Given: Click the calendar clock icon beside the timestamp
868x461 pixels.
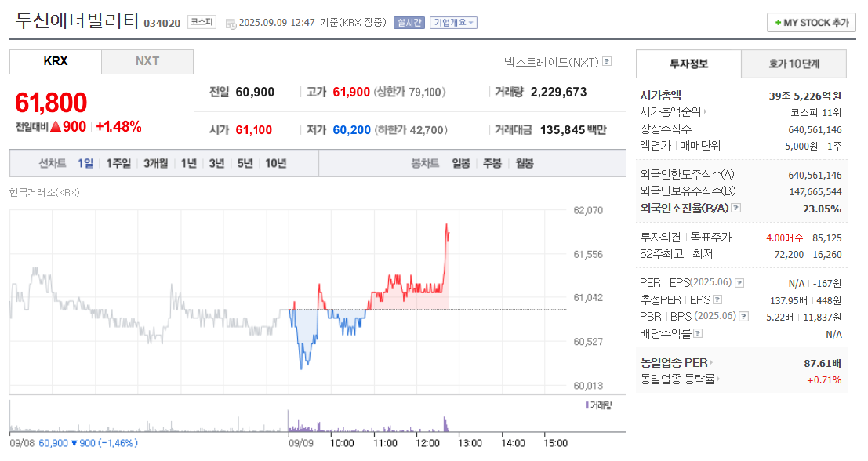Looking at the screenshot, I should 231,24.
